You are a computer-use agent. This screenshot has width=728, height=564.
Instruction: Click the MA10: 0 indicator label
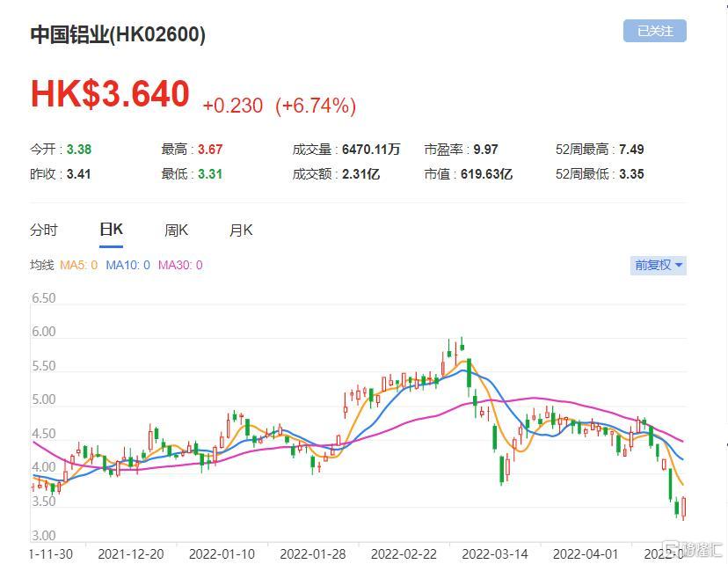click(128, 265)
